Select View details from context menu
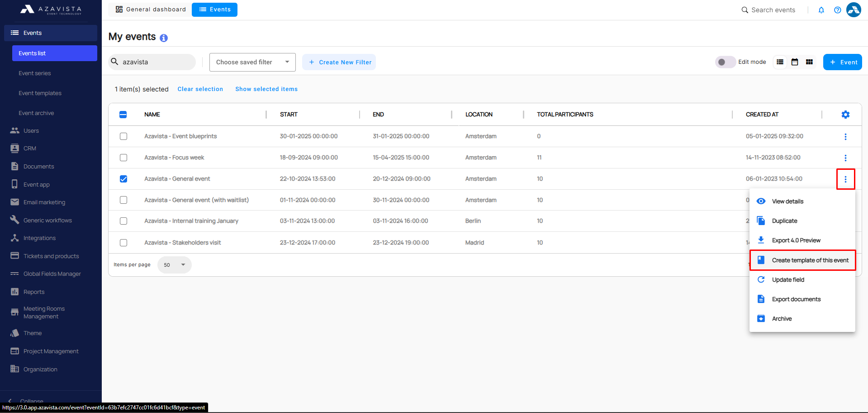Image resolution: width=868 pixels, height=413 pixels. pyautogui.click(x=802, y=202)
